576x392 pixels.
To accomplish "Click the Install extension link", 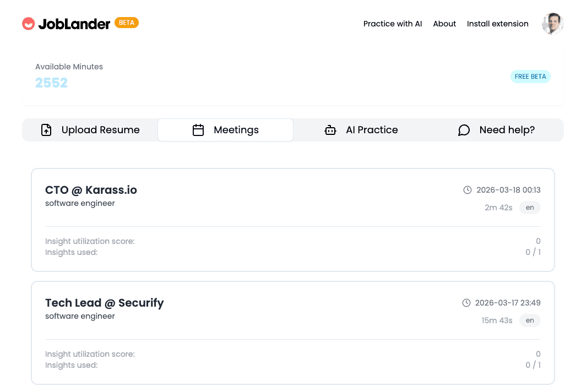I will point(497,24).
